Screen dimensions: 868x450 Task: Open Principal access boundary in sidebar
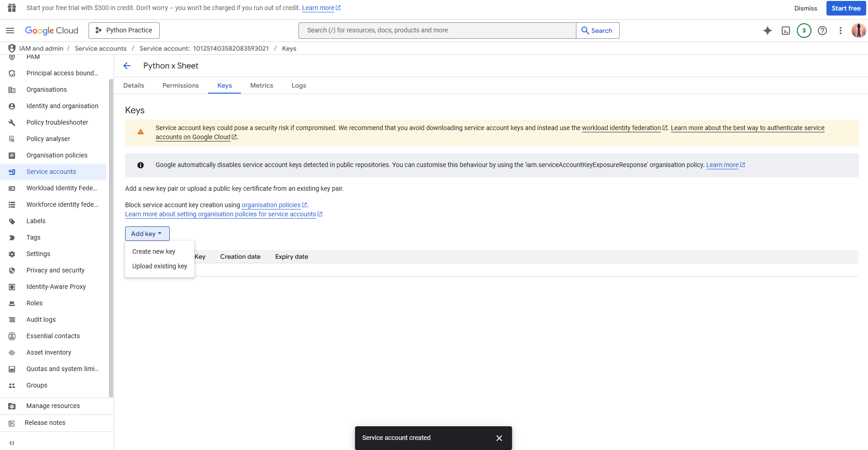click(53, 73)
